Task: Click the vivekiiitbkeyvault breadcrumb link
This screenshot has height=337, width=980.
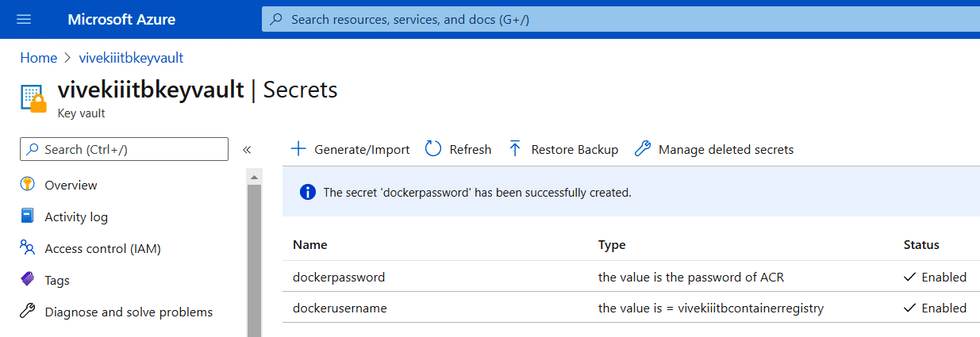Action: pos(131,58)
